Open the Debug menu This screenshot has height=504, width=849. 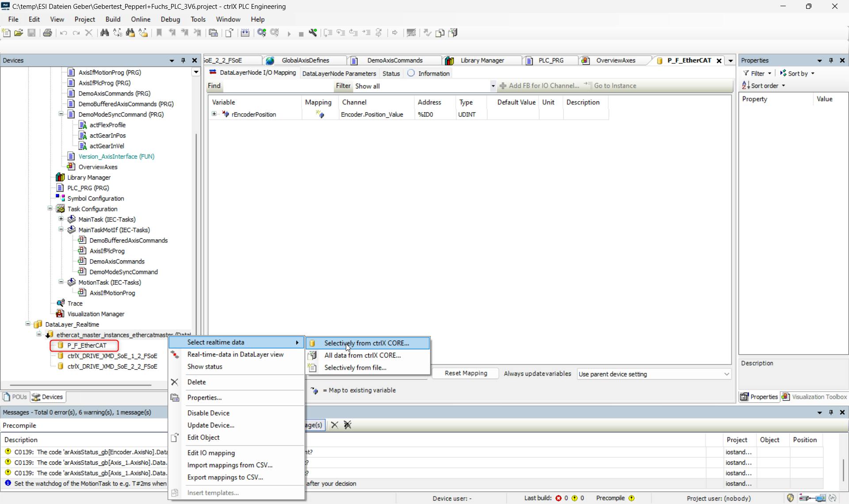point(170,19)
